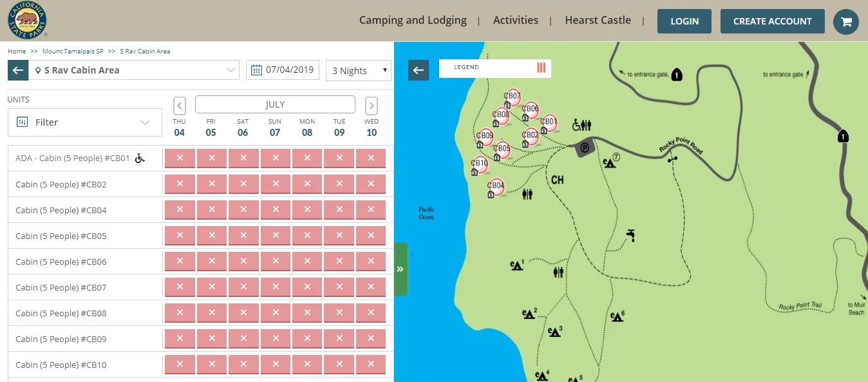Image resolution: width=868 pixels, height=382 pixels.
Task: Toggle the green side panel collapse tab
Action: (401, 269)
